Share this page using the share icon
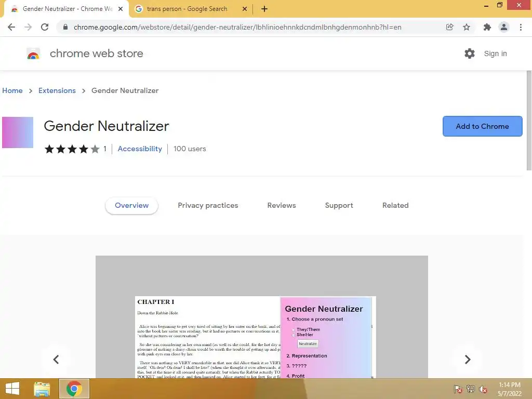 point(449,27)
